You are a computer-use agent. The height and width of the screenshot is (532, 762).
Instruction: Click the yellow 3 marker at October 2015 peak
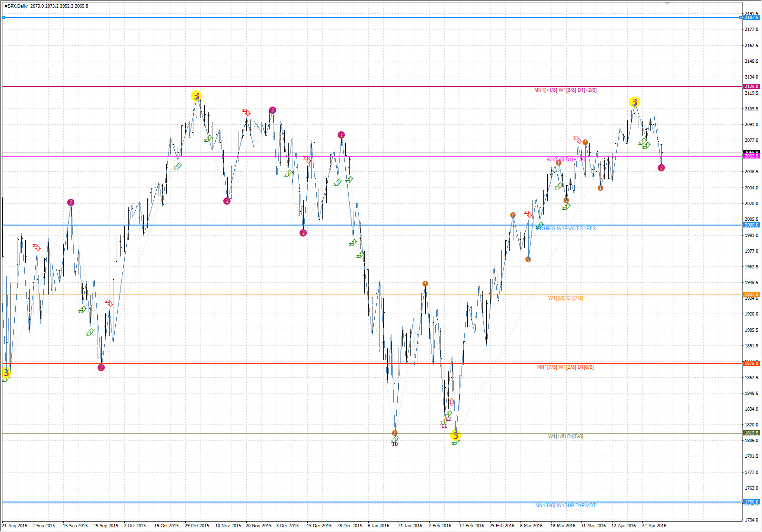[196, 96]
